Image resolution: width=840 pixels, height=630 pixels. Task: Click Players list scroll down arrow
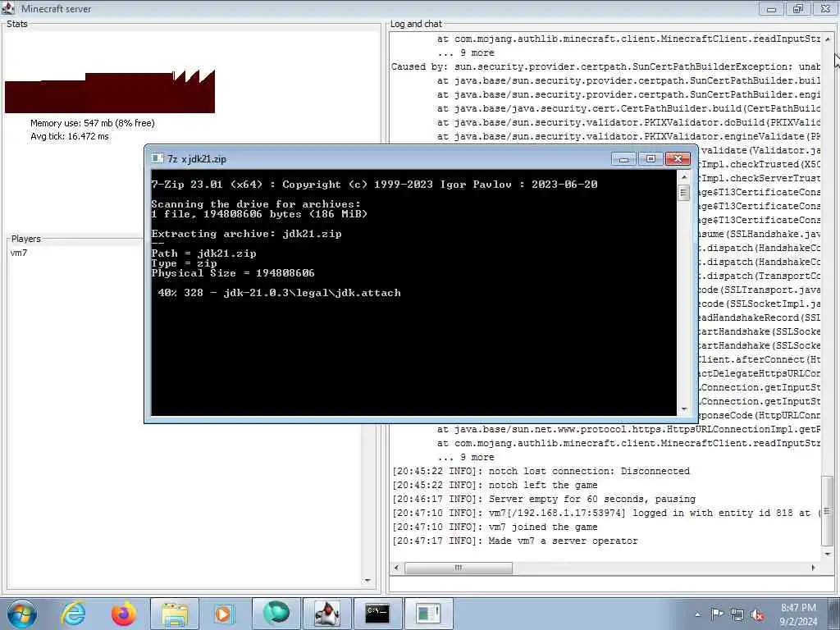(367, 580)
